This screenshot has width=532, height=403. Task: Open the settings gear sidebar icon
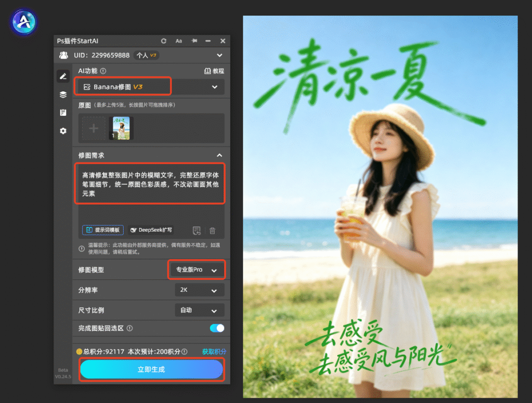63,131
